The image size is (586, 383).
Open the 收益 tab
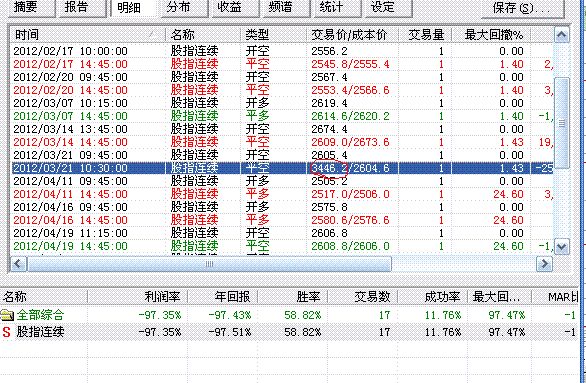(x=235, y=8)
